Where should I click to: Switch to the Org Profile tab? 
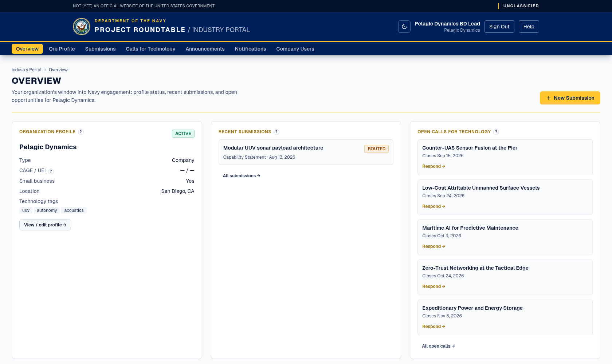click(62, 49)
